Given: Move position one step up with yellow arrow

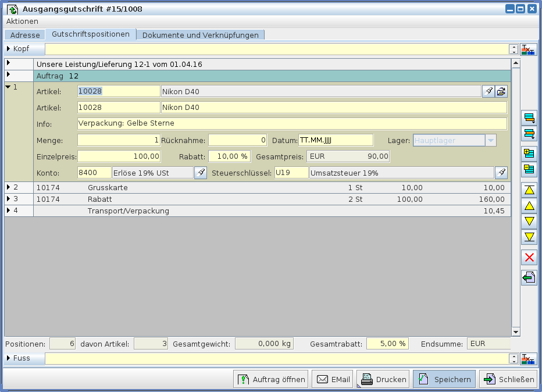Looking at the screenshot, I should click(529, 206).
